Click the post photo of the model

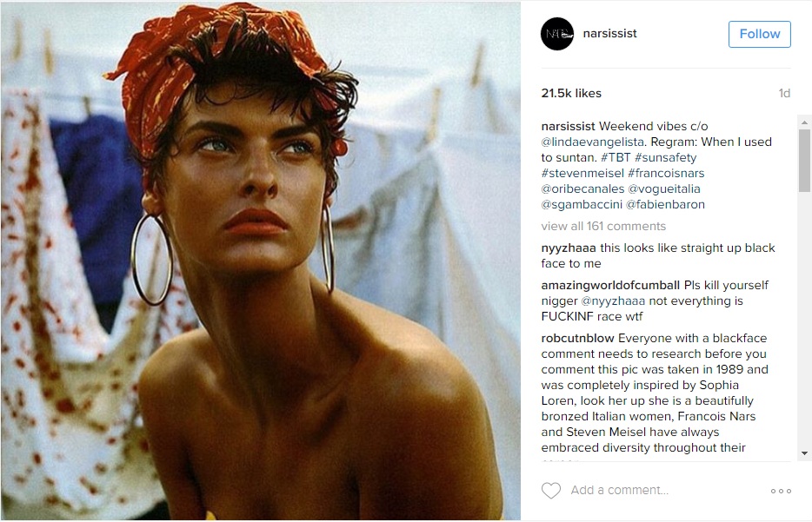[x=261, y=261]
